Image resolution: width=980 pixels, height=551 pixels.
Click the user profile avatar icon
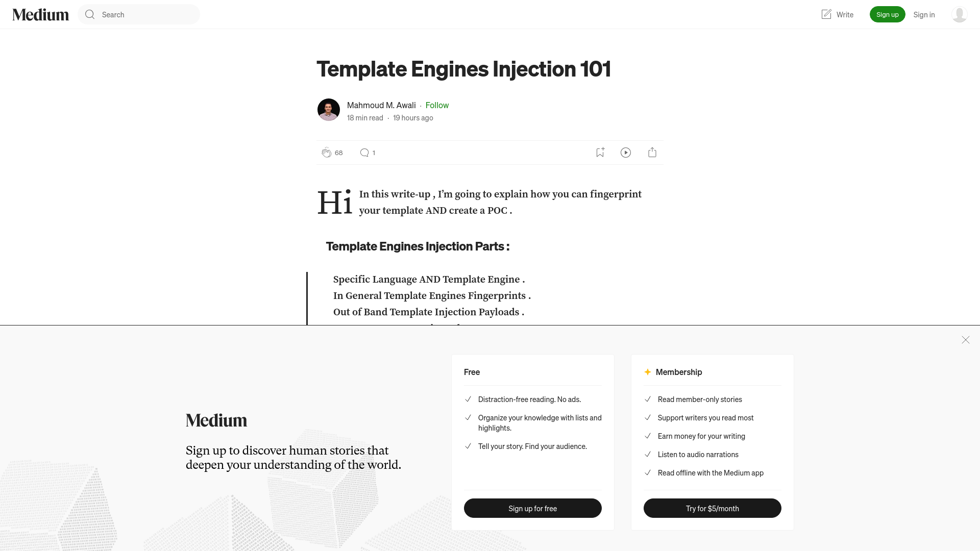tap(959, 14)
